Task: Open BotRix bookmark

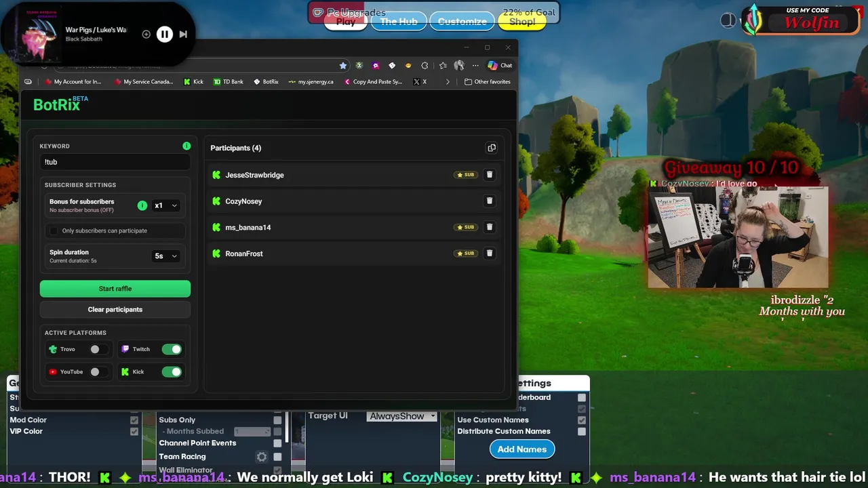Action: pos(266,81)
